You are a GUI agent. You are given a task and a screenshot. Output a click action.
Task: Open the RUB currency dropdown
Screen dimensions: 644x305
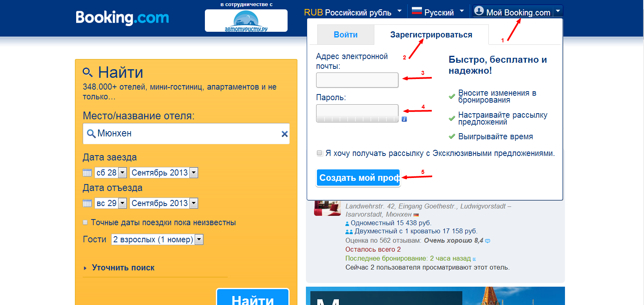(x=353, y=12)
